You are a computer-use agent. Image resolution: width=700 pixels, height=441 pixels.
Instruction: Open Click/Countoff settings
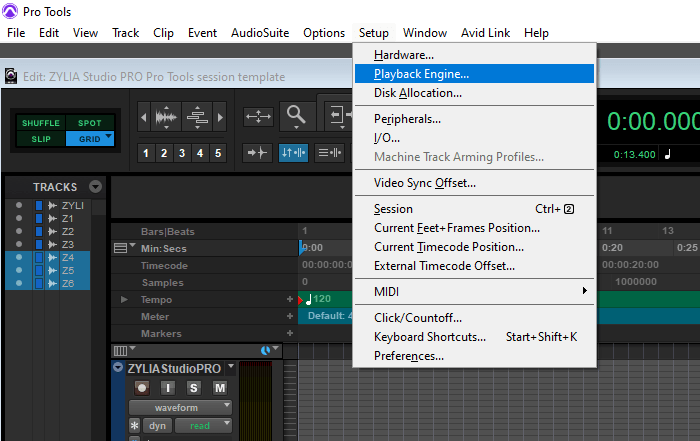click(x=474, y=317)
